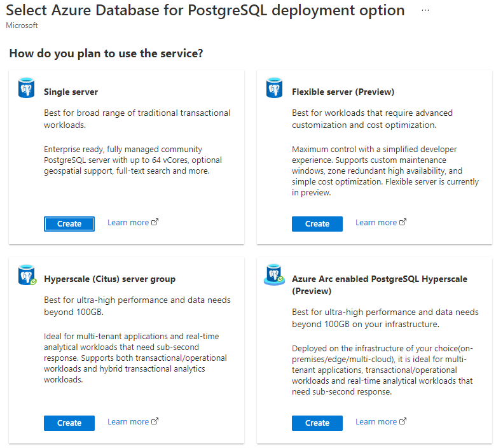Select 'Hyperscale (Citus) server group' heading
The width and height of the screenshot is (496, 448).
pyautogui.click(x=110, y=279)
